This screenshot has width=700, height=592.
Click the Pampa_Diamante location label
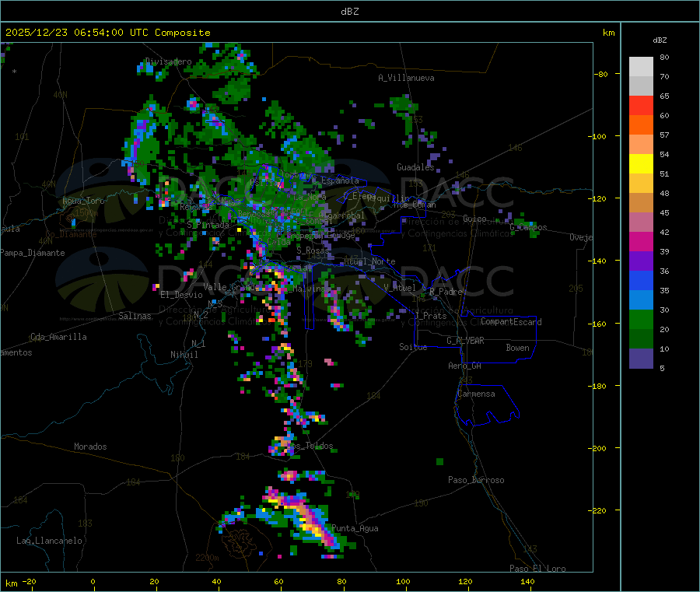[33, 253]
